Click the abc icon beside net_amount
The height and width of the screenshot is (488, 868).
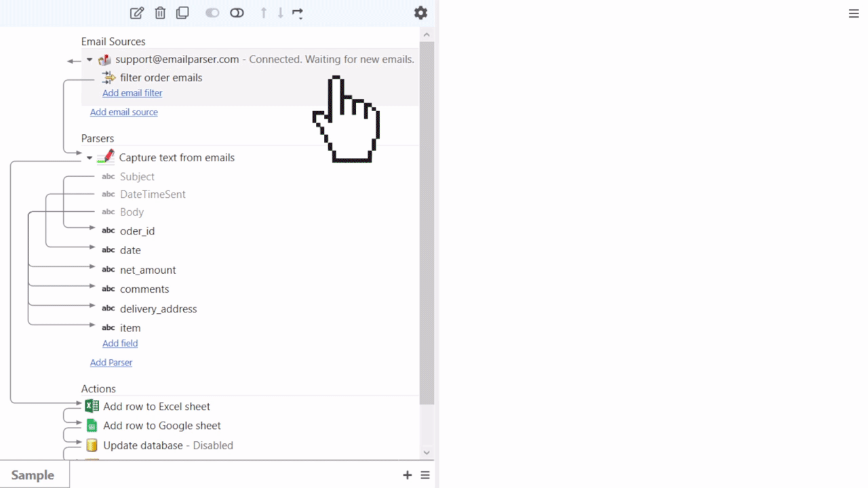pos(108,270)
